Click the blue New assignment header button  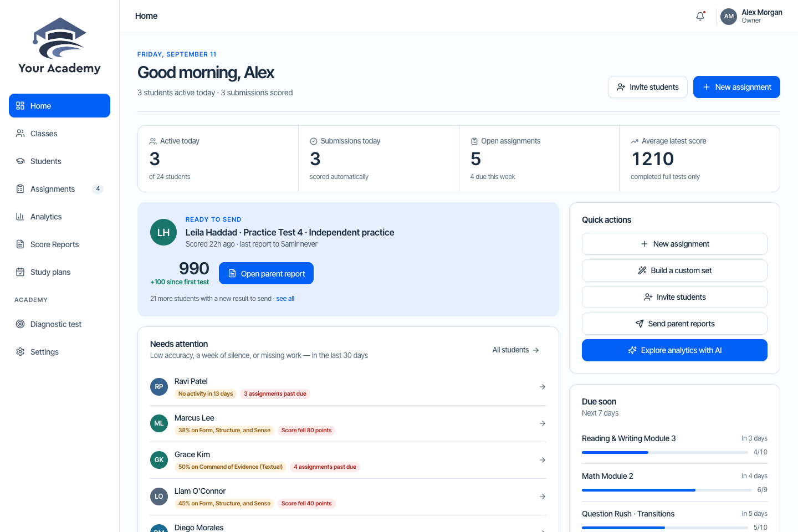(736, 87)
